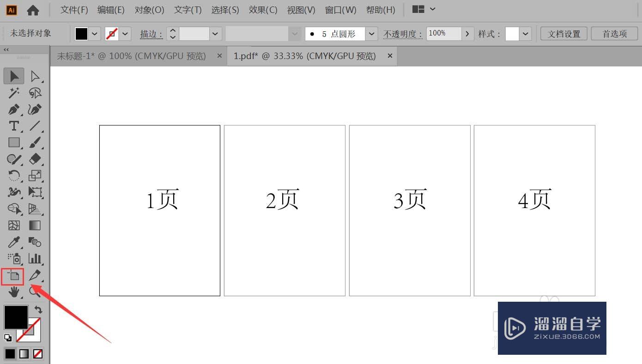Expand the opacity arrow next to 100%
Viewport: 642px width, 364px height.
(x=467, y=34)
